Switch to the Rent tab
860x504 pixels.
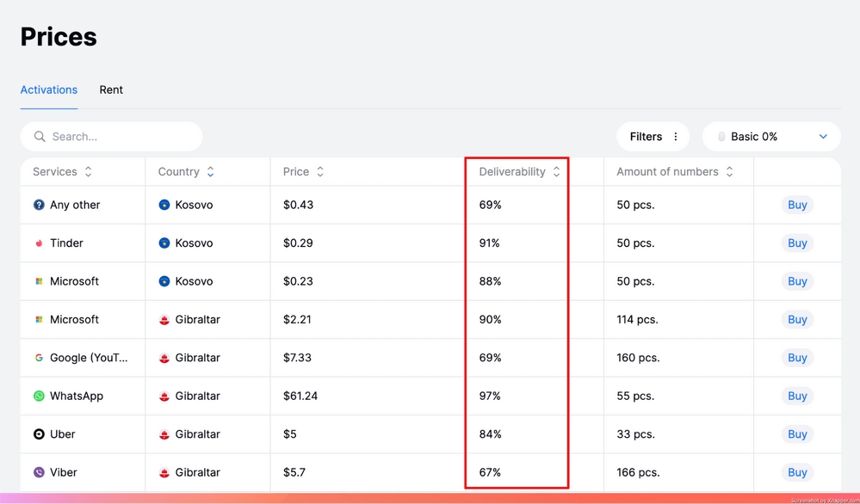[111, 89]
